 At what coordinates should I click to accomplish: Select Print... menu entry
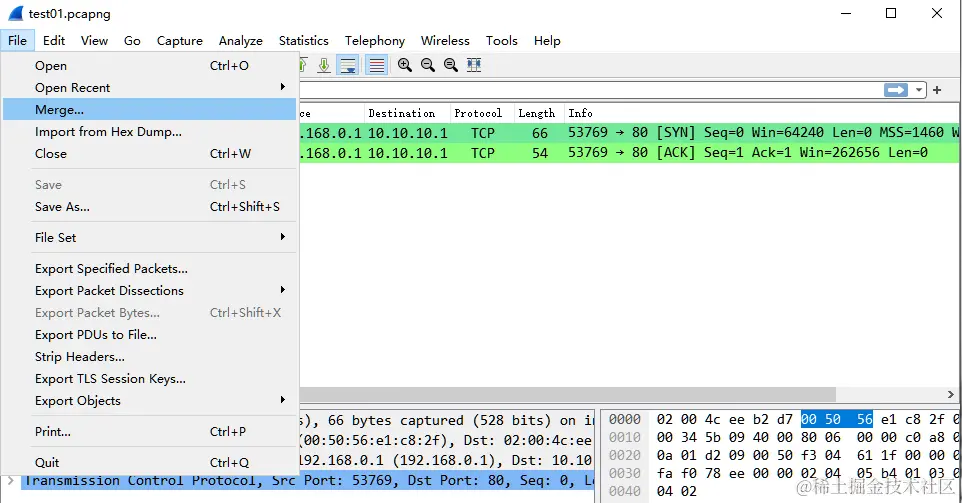(x=150, y=432)
